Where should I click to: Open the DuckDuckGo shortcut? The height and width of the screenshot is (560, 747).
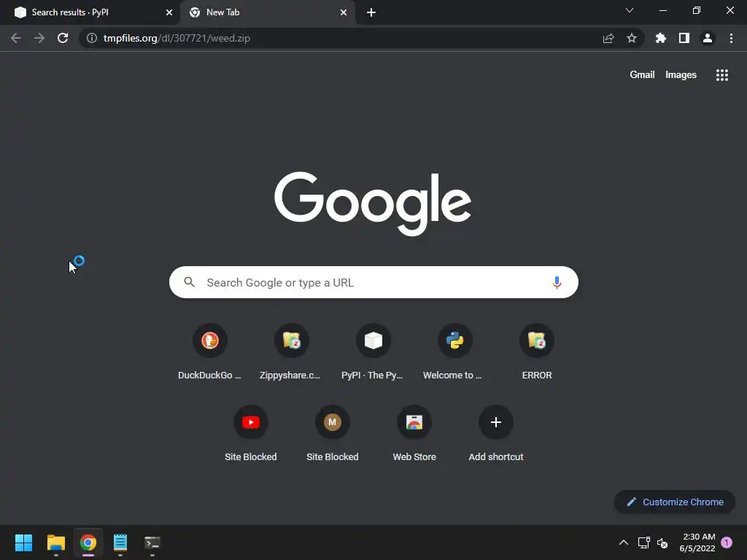point(209,351)
